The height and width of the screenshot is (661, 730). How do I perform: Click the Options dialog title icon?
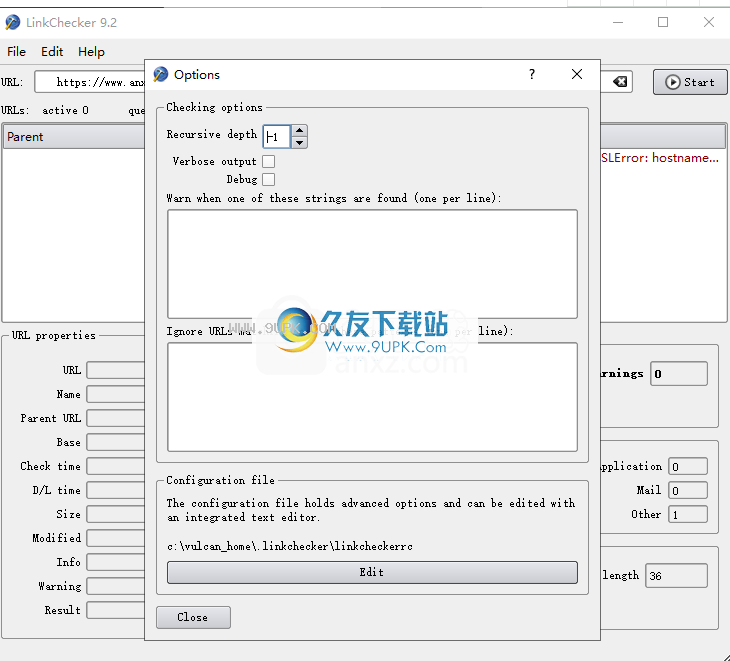[161, 74]
